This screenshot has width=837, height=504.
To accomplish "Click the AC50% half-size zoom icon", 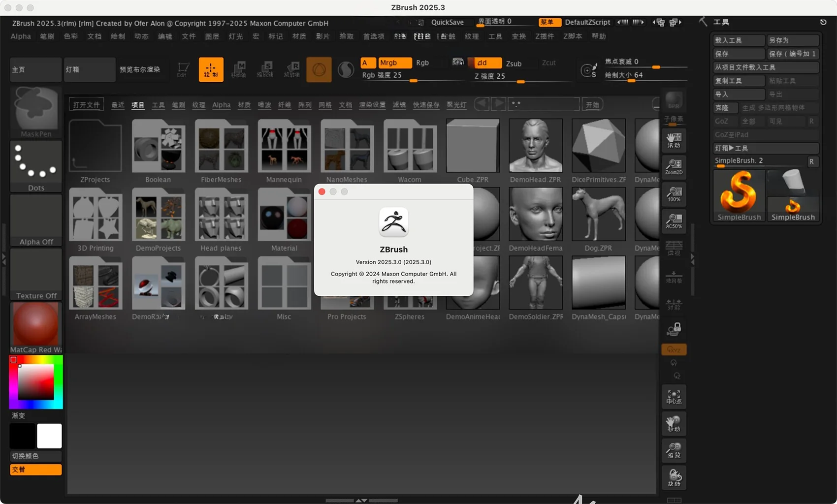I will (674, 221).
